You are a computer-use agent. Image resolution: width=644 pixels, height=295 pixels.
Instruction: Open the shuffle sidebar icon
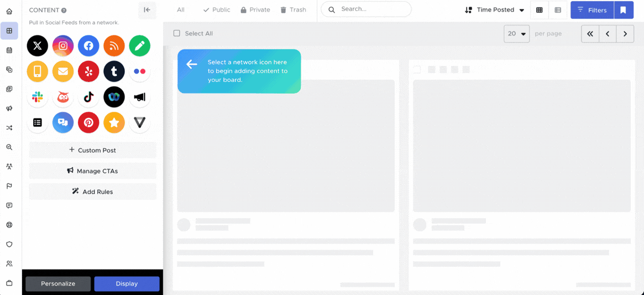click(x=9, y=128)
